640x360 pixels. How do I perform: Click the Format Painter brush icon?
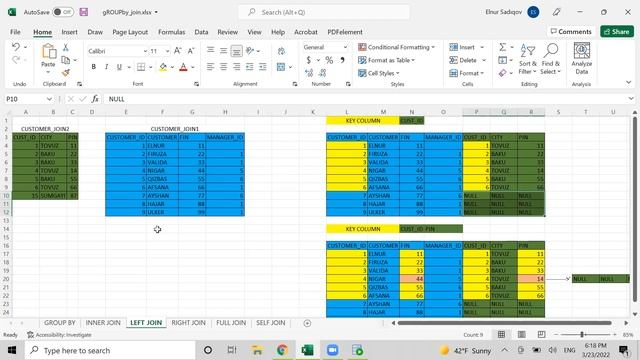pos(65,73)
